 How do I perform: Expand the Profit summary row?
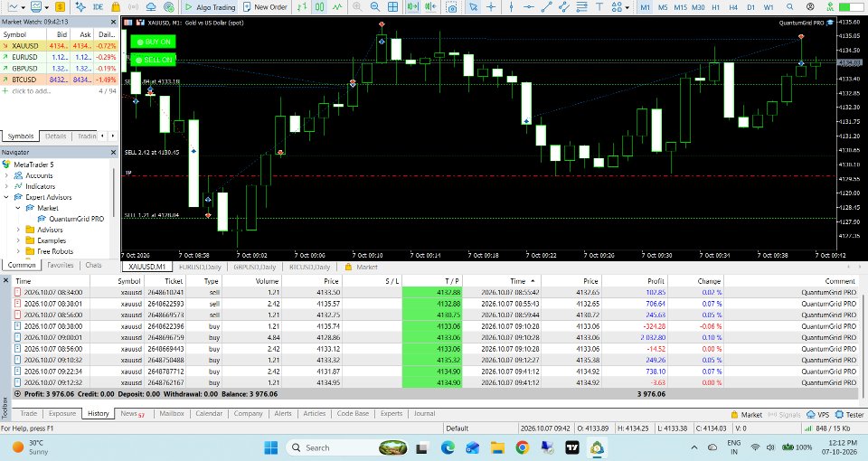click(x=17, y=394)
